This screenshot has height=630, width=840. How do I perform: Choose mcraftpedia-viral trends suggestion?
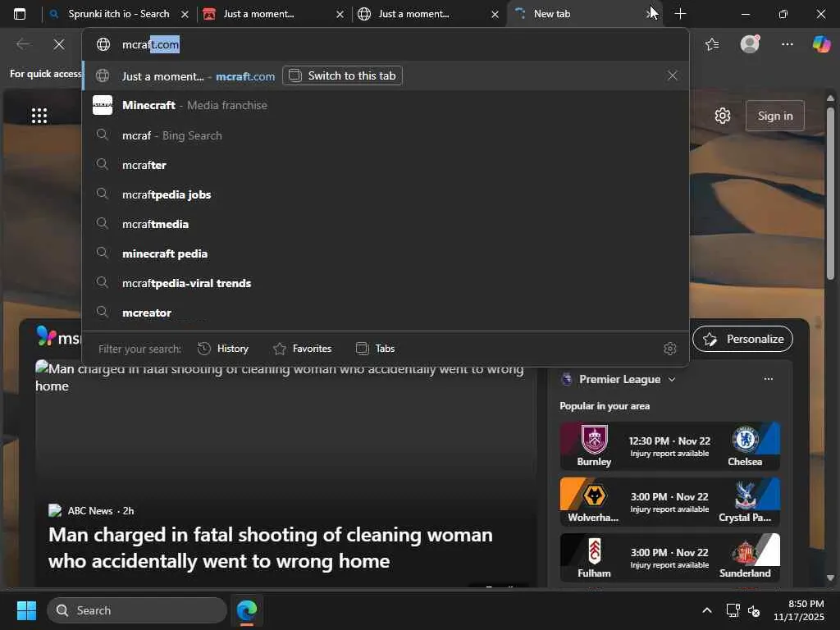(x=386, y=283)
